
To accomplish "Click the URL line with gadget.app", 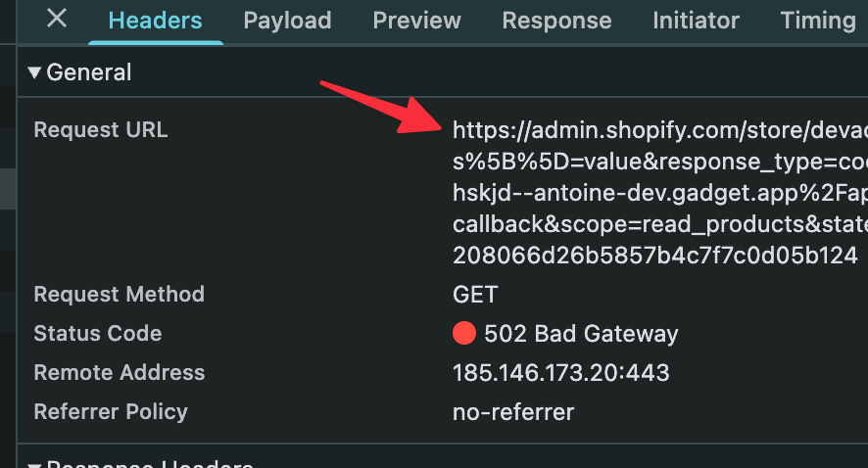I will (x=660, y=193).
